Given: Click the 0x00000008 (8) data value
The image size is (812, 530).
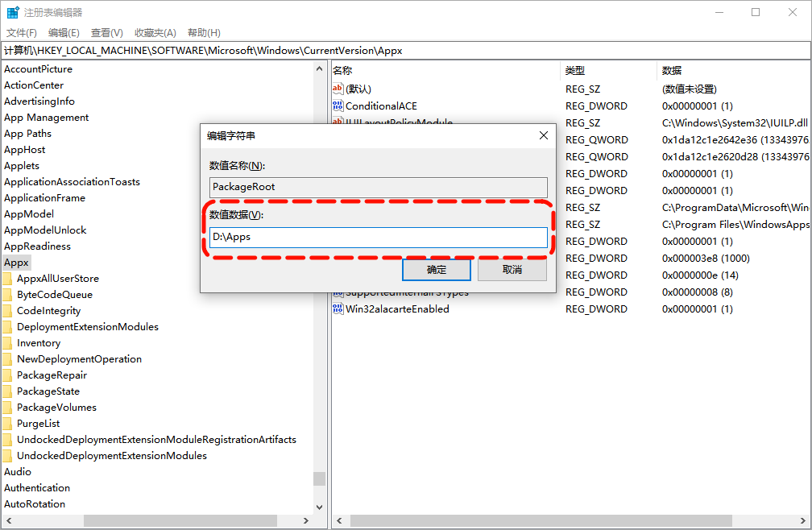Looking at the screenshot, I should [697, 292].
